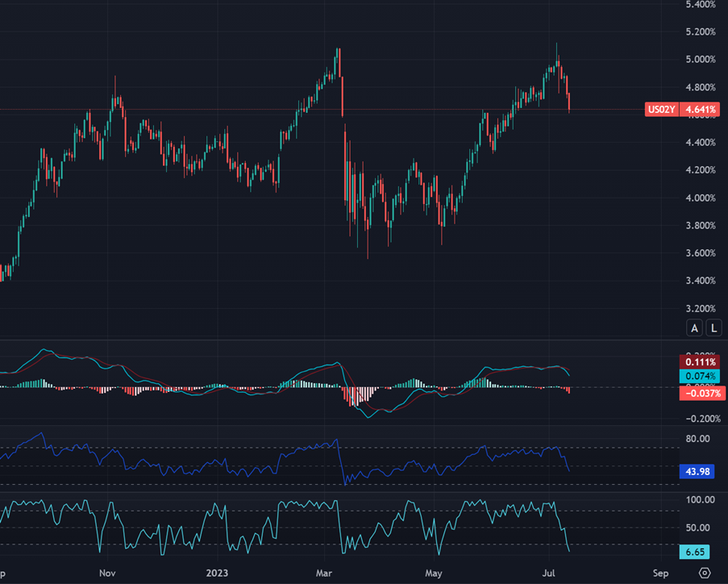Click the 'Jul' label on time axis

(x=552, y=574)
